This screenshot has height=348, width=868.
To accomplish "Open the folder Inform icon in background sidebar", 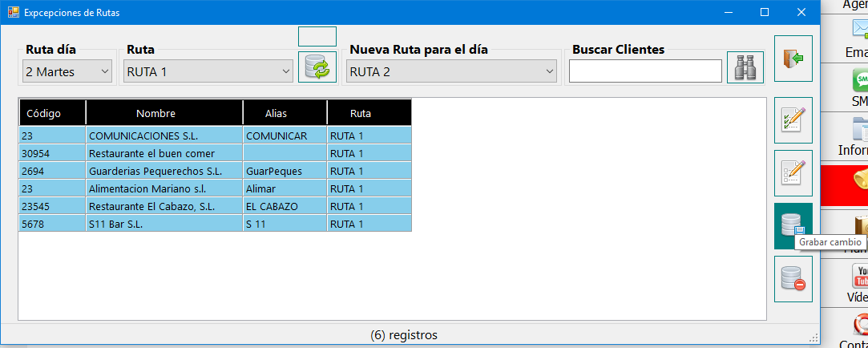I will click(861, 129).
